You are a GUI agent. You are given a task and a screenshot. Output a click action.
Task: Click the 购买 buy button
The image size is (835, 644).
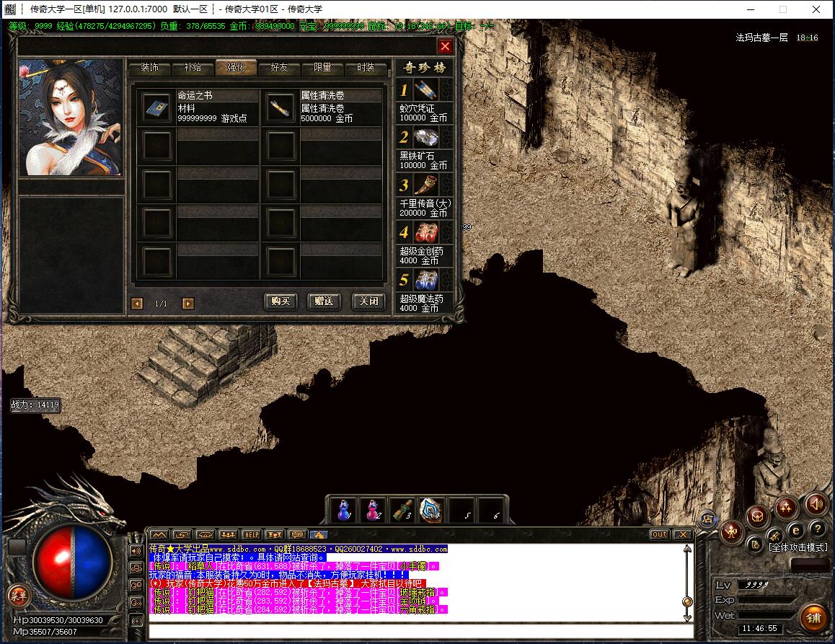click(280, 301)
